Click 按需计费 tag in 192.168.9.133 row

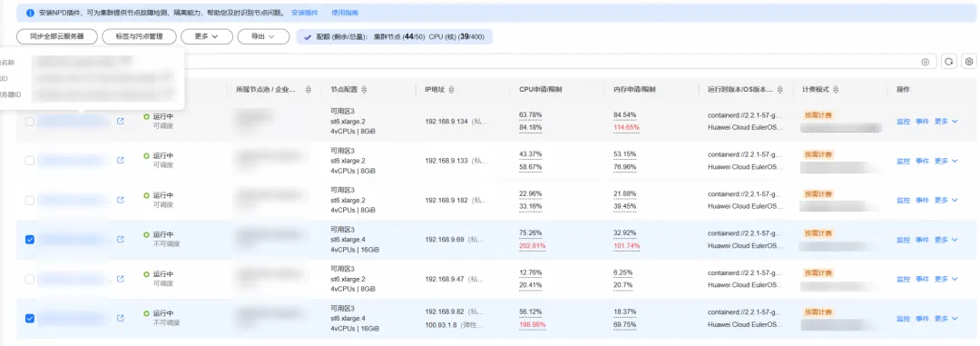click(x=818, y=154)
